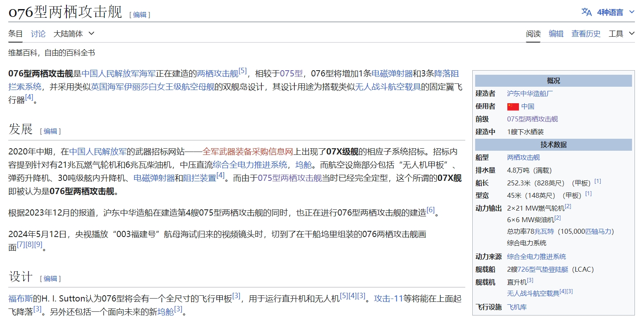Open the 两栖攻击舰 link in infobox 船型 row

[523, 158]
